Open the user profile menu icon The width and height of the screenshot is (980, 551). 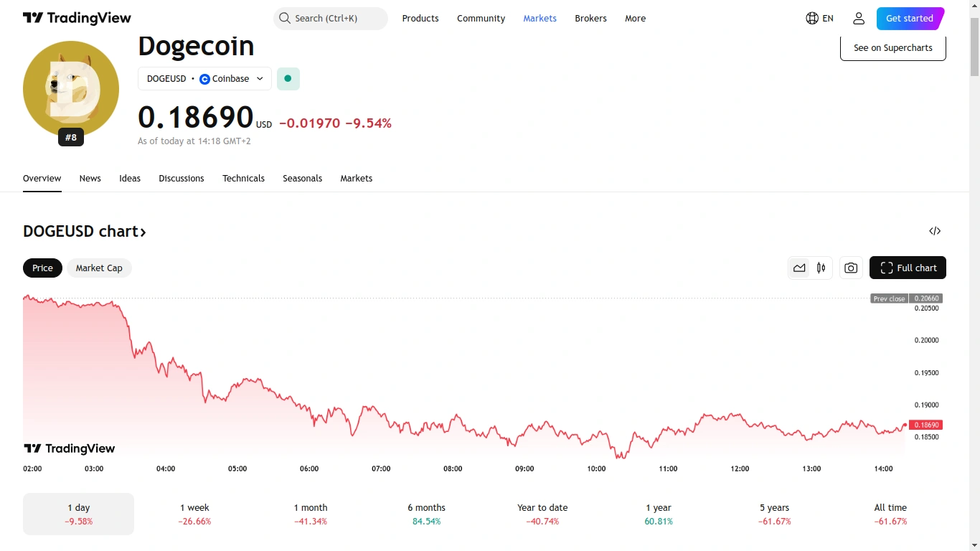click(859, 19)
